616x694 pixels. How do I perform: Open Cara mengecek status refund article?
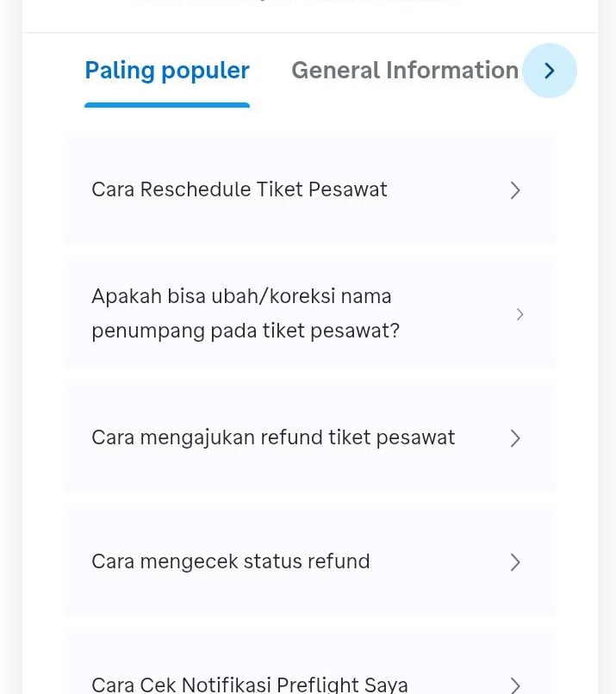231,561
